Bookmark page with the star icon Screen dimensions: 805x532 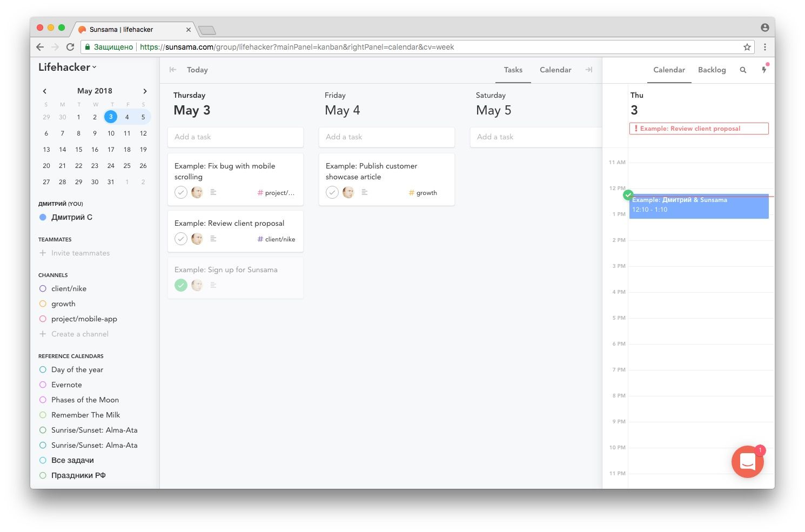(x=747, y=47)
